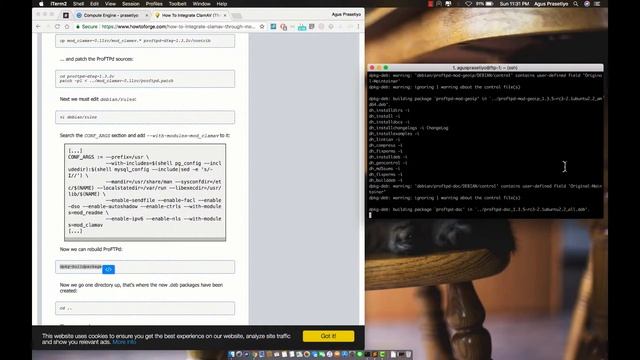
Task: Open the Edit menu
Action: (x=94, y=4)
